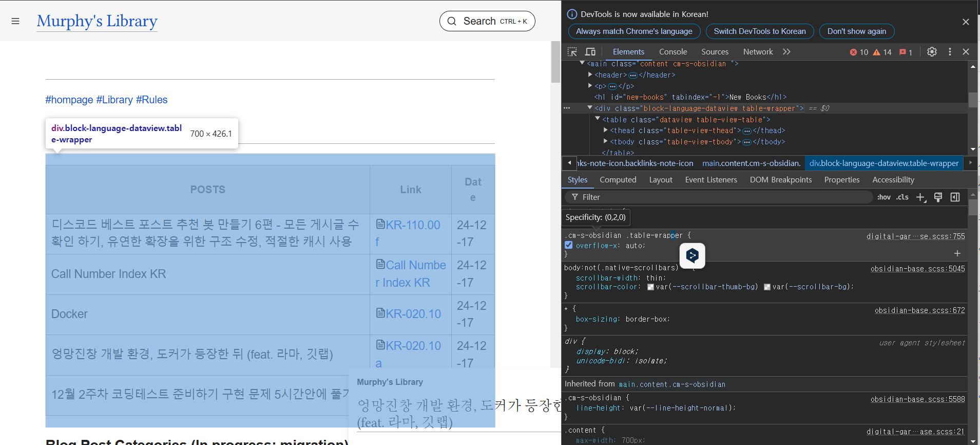Open the DevTools settings gear
Screen dimensions: 980x445
click(x=932, y=52)
